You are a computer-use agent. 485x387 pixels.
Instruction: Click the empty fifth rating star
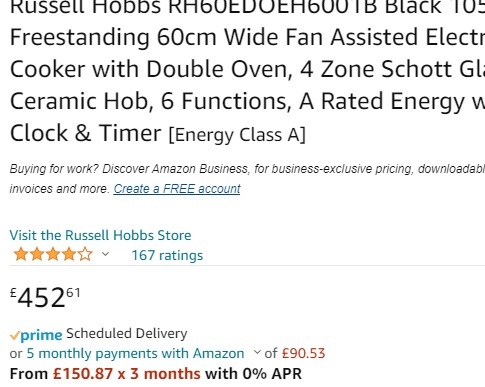pos(85,254)
